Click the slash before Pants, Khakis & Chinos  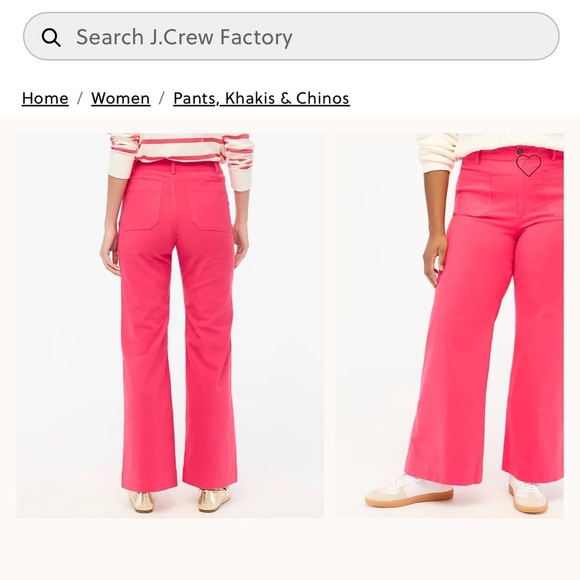click(x=162, y=98)
